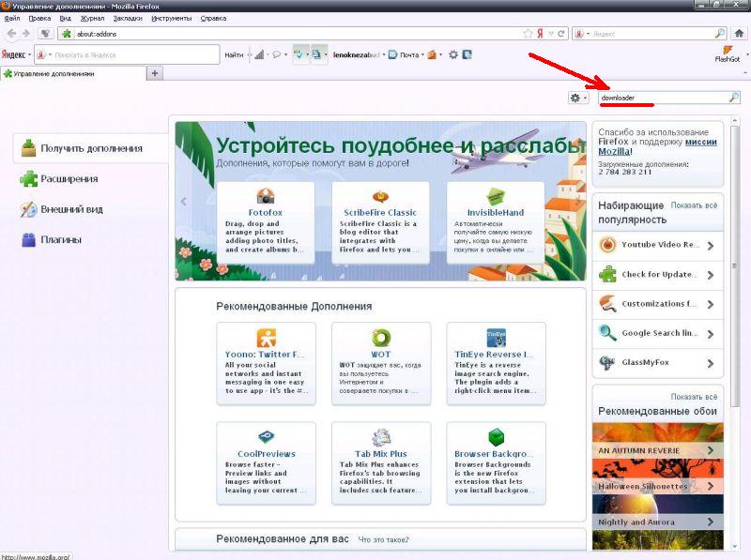Click the magnifier in the add-ons search field
This screenshot has height=560, width=751.
tap(733, 98)
